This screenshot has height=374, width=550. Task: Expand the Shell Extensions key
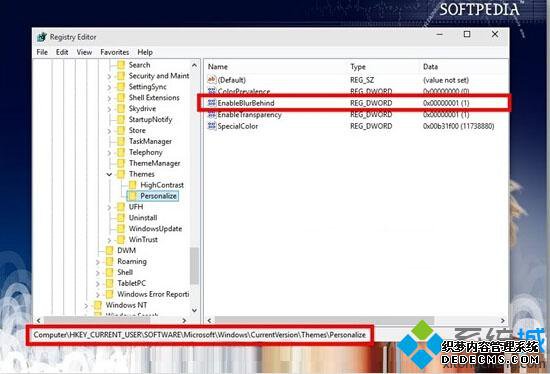pos(109,98)
